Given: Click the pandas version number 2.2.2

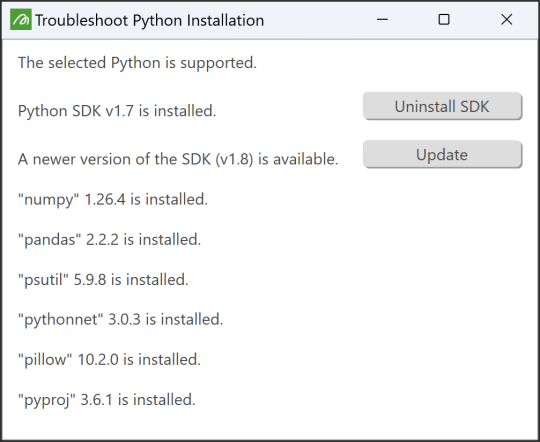Looking at the screenshot, I should coord(102,240).
